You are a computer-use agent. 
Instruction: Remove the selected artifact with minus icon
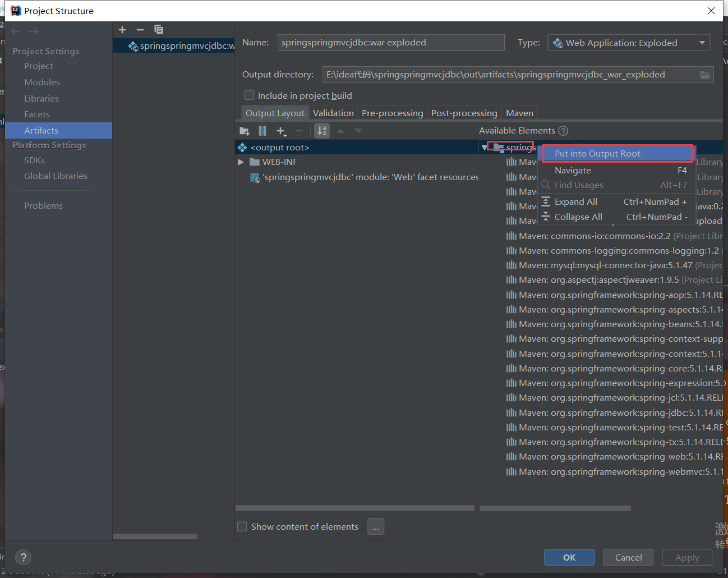(x=140, y=30)
